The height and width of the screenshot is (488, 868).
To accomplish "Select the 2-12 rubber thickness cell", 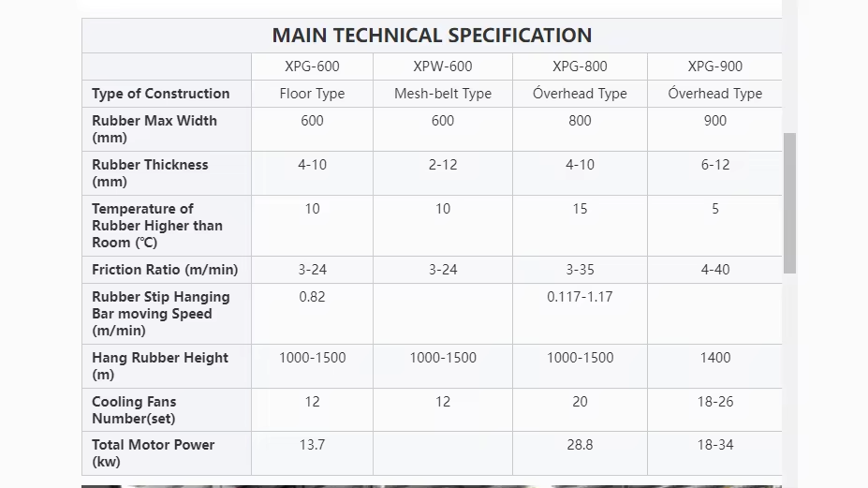I will (443, 165).
